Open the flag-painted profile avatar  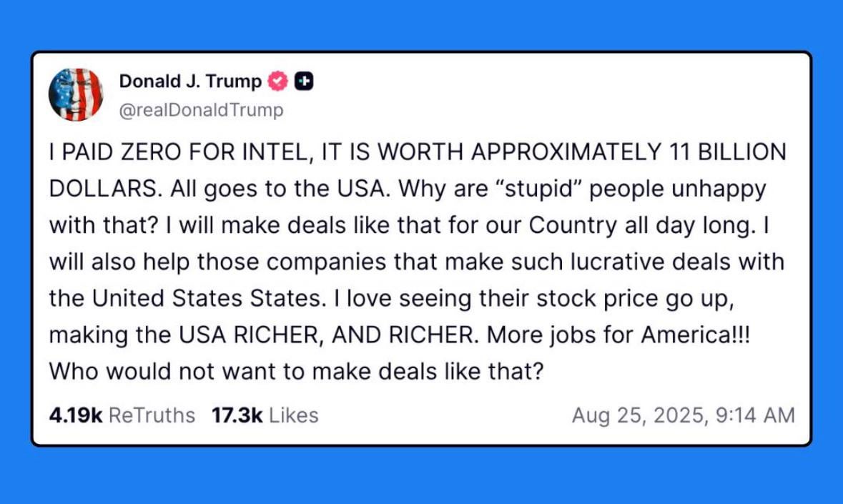(76, 94)
